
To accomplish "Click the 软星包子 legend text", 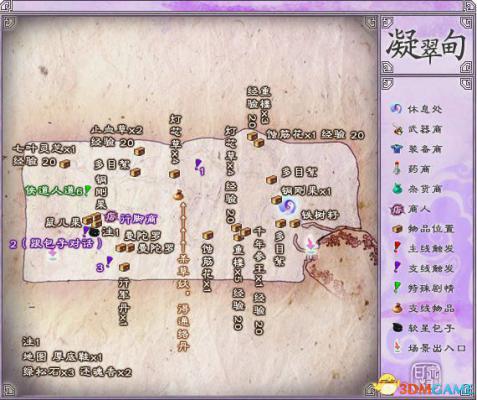I will pyautogui.click(x=431, y=328).
